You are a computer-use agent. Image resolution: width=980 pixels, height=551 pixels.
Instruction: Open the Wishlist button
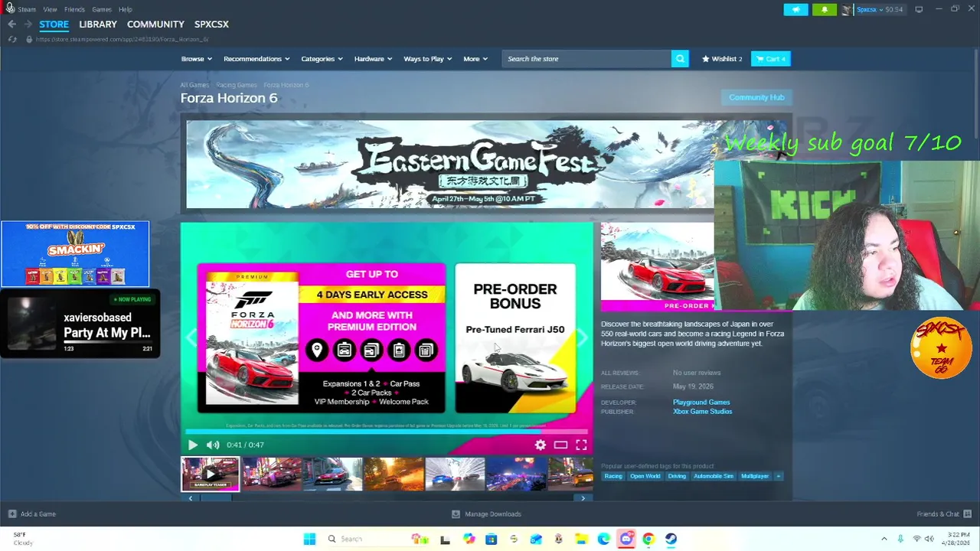[722, 59]
